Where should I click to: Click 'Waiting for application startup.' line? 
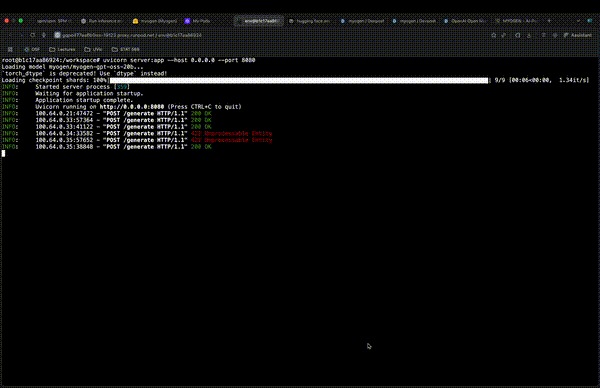(x=89, y=93)
